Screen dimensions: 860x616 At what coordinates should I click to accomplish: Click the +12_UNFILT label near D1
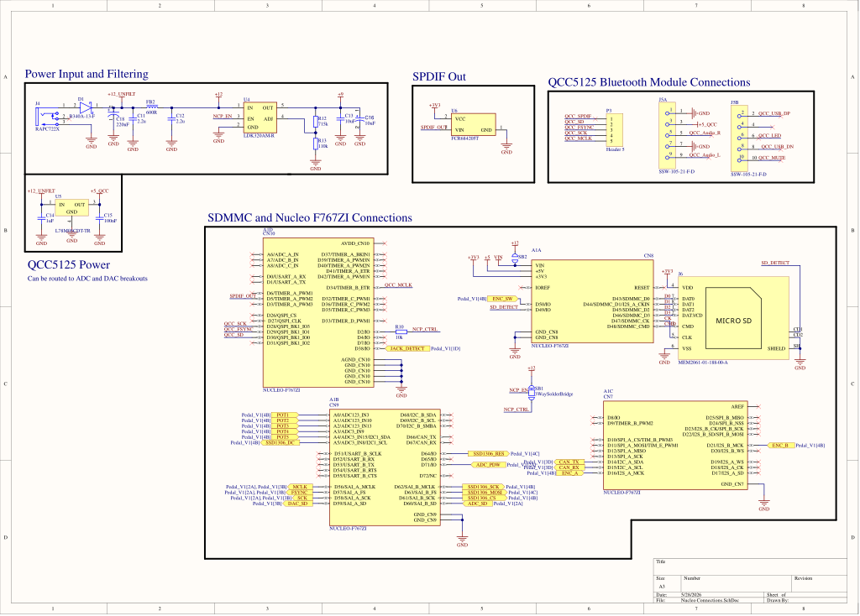point(121,94)
